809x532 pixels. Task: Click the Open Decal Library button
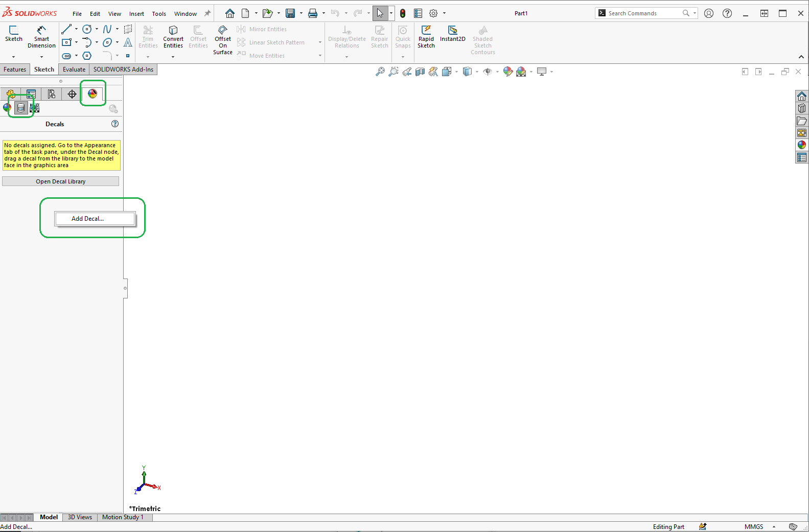[60, 181]
